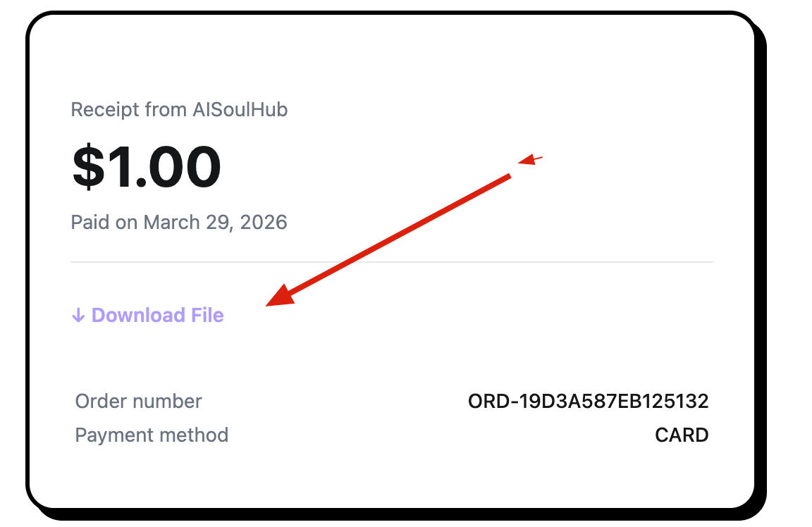The width and height of the screenshot is (812, 527).
Task: Click the $1.00 amount
Action: [x=147, y=167]
